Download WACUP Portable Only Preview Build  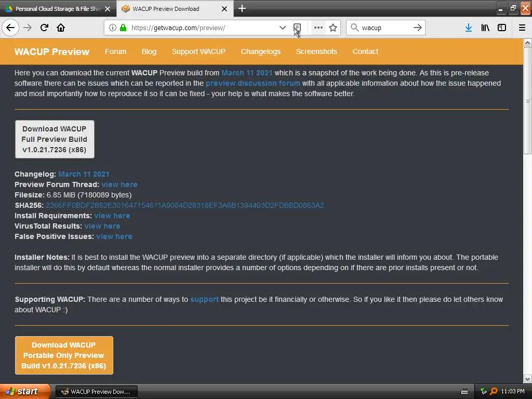click(64, 355)
